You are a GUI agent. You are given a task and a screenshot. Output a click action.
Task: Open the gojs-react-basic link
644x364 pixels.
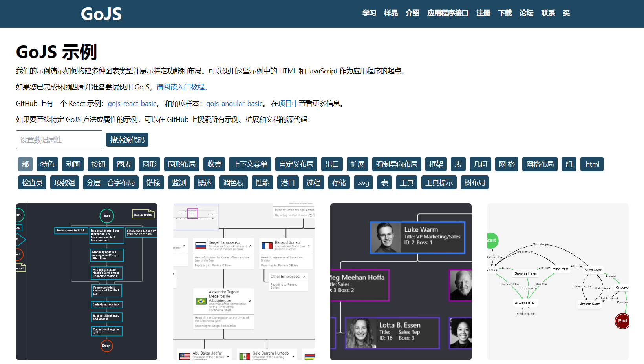[132, 103]
